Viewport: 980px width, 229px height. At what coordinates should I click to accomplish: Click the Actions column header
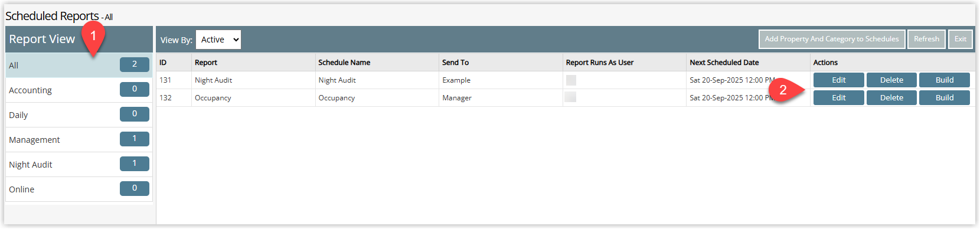click(893, 63)
